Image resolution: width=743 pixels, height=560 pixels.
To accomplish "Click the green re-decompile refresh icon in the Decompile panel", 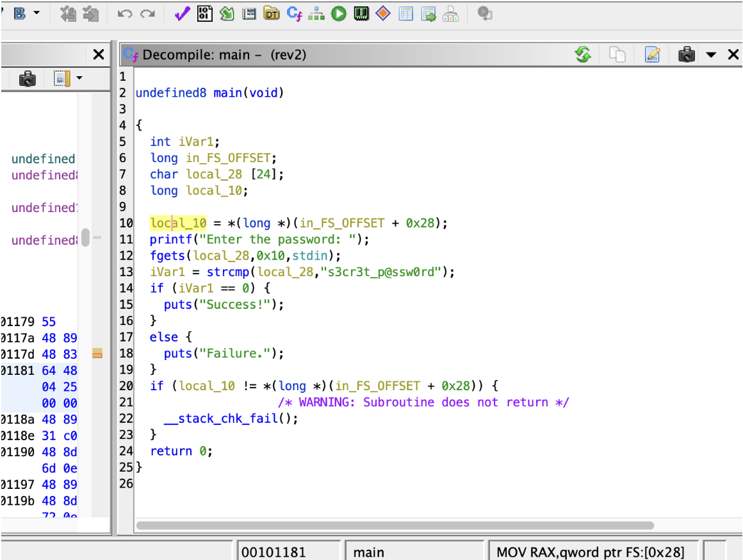I will (x=583, y=54).
